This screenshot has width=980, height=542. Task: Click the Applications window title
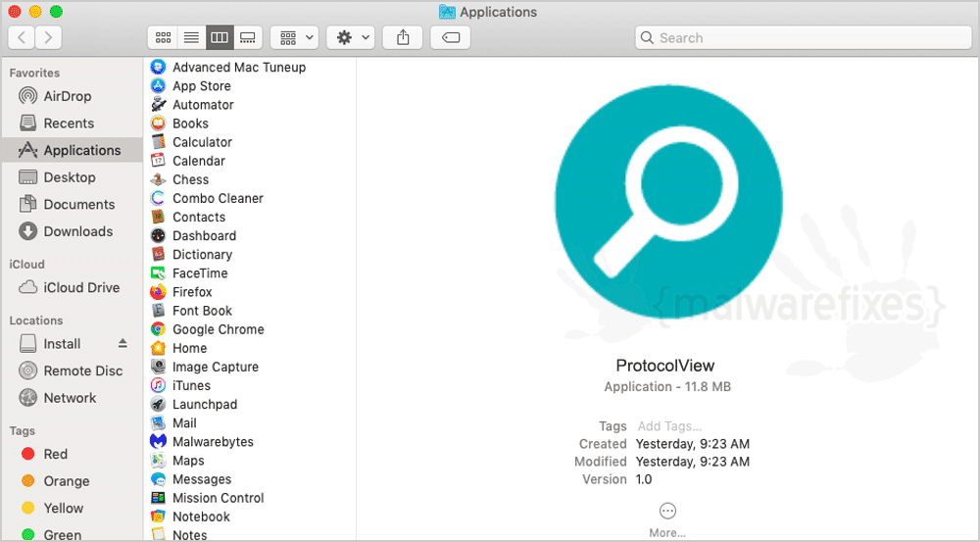coord(498,12)
